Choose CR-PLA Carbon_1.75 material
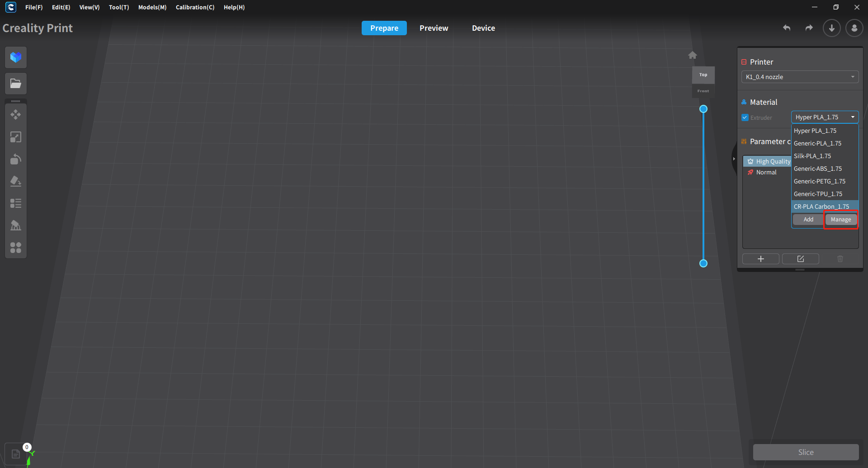This screenshot has height=468, width=868. [825, 206]
